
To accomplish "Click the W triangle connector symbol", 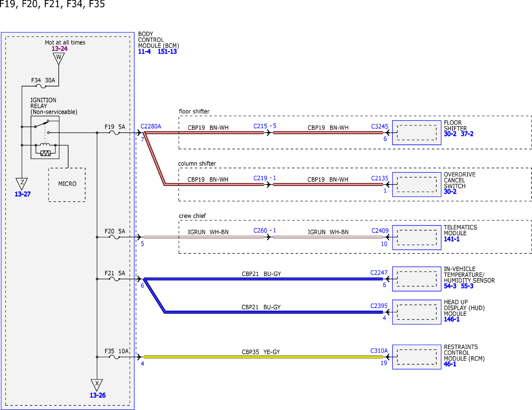I will coord(59,58).
